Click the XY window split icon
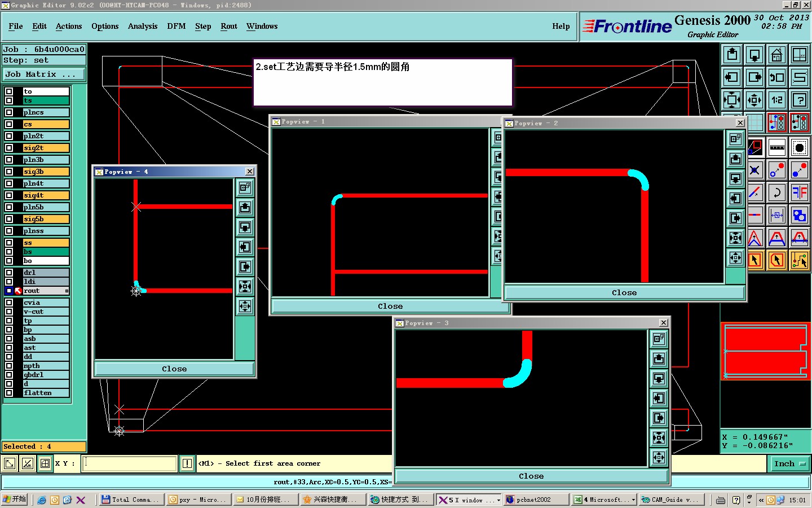Image resolution: width=812 pixels, height=508 pixels. tap(800, 55)
